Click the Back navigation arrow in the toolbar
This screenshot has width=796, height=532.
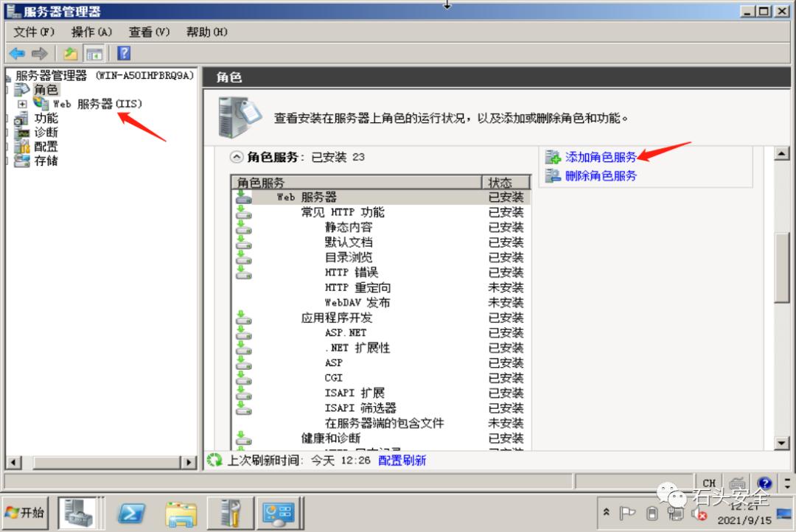[x=17, y=52]
